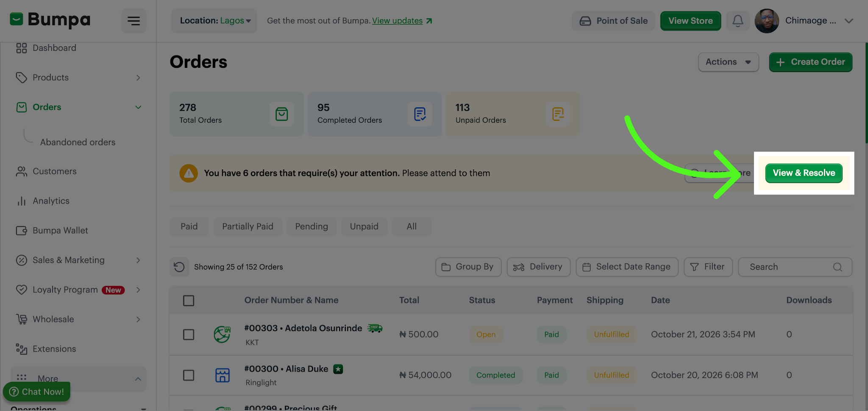Expand Sales & Marketing submenu
This screenshot has width=868, height=411.
(138, 260)
